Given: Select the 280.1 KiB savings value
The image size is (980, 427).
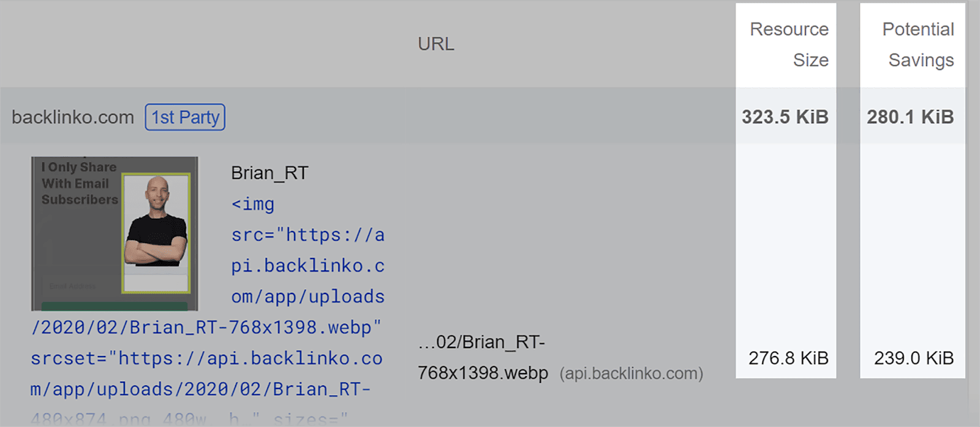Looking at the screenshot, I should point(910,116).
